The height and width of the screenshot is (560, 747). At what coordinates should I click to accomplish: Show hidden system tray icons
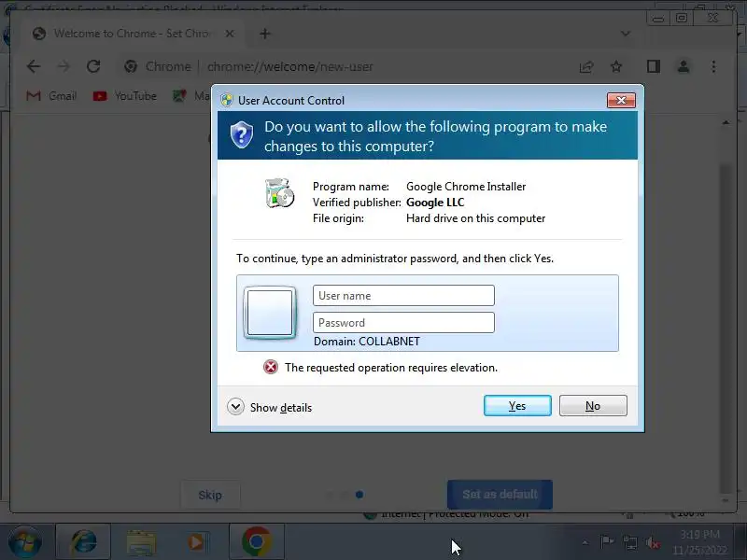click(x=585, y=542)
